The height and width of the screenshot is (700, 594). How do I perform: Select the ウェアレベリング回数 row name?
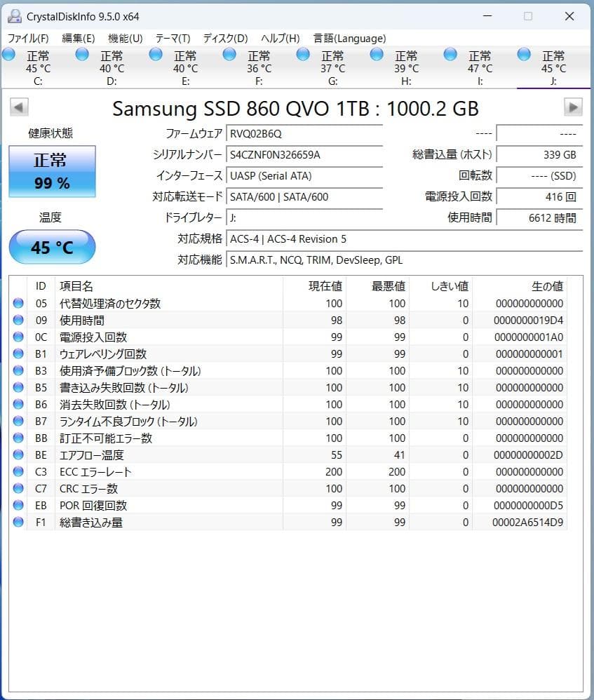click(103, 354)
